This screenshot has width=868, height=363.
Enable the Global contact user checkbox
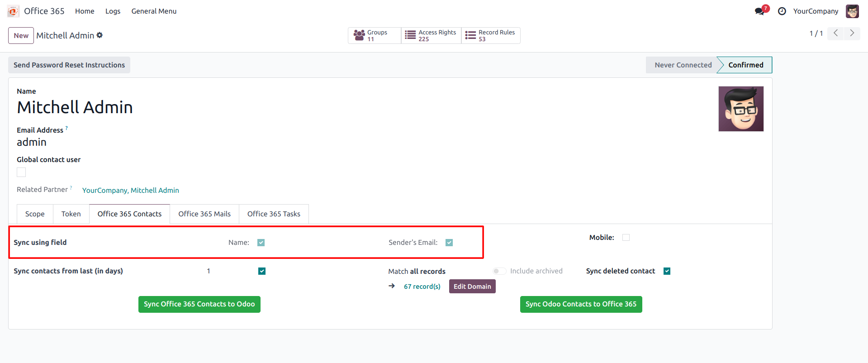[x=21, y=172]
